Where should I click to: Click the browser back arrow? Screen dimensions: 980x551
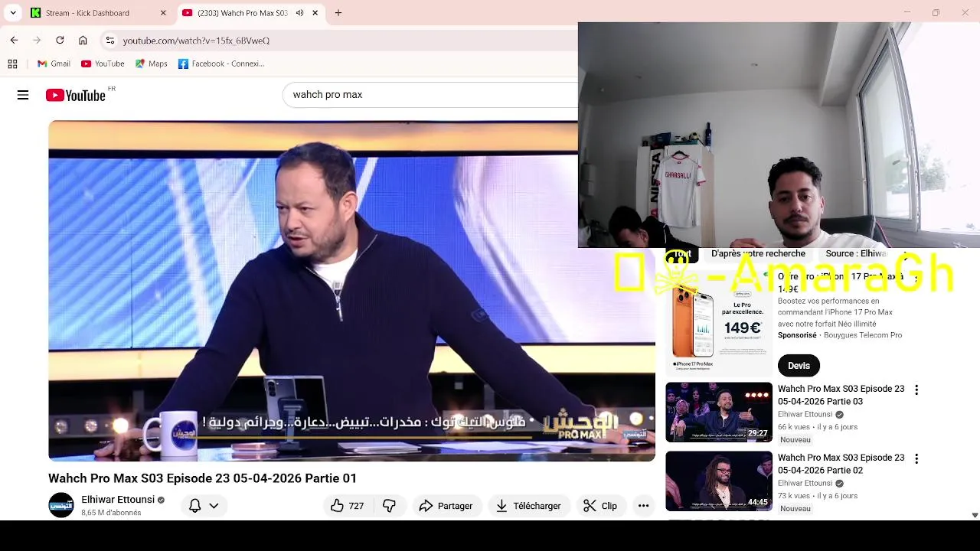[x=14, y=40]
